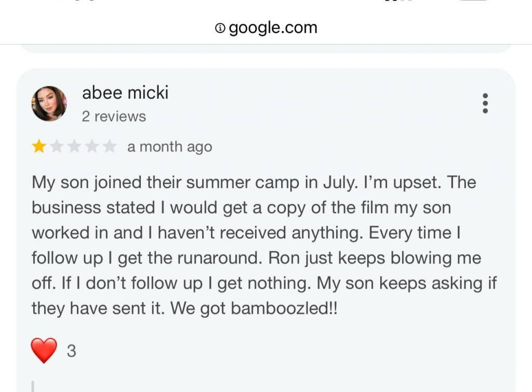This screenshot has height=392, width=532.
Task: Click the google.com address text
Action: pyautogui.click(x=273, y=28)
